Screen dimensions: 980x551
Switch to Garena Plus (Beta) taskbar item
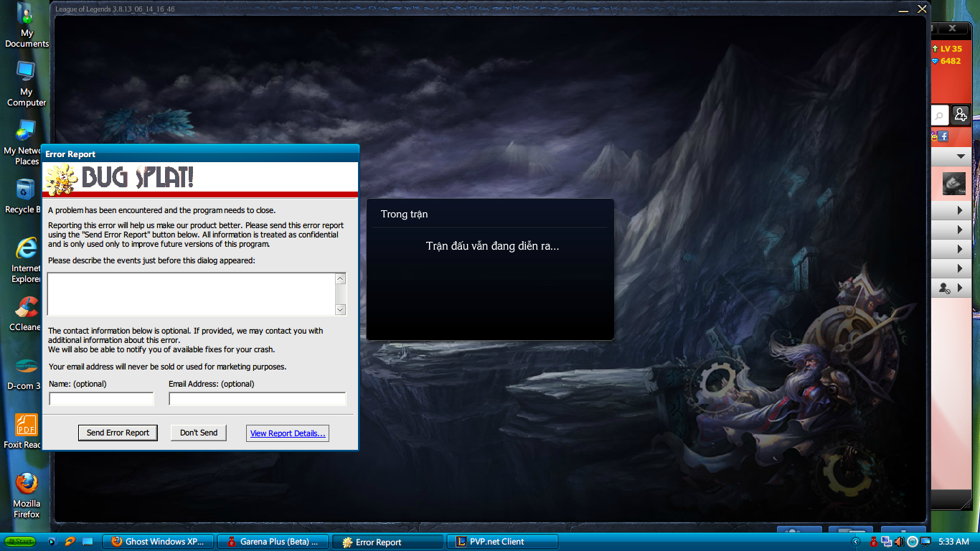pos(273,542)
